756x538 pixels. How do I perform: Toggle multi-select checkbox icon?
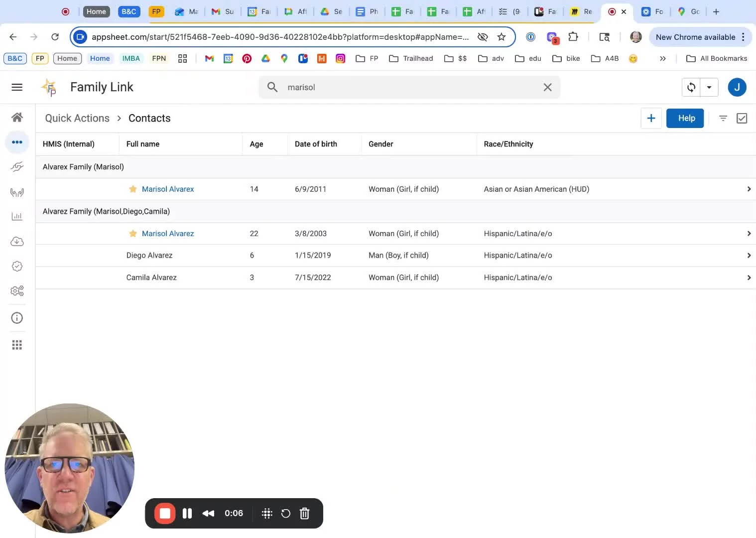[742, 118]
